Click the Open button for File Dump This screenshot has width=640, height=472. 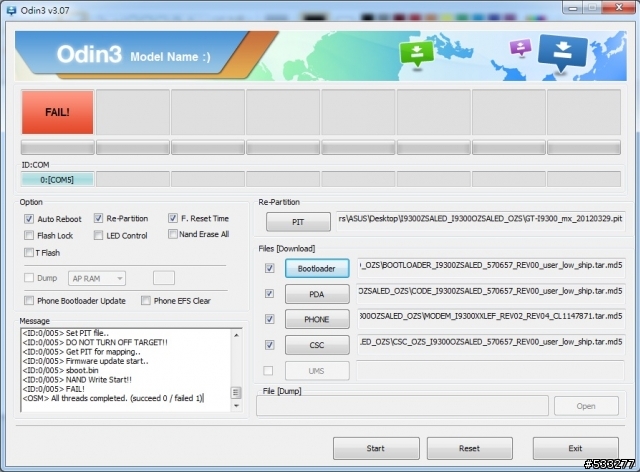click(x=586, y=406)
